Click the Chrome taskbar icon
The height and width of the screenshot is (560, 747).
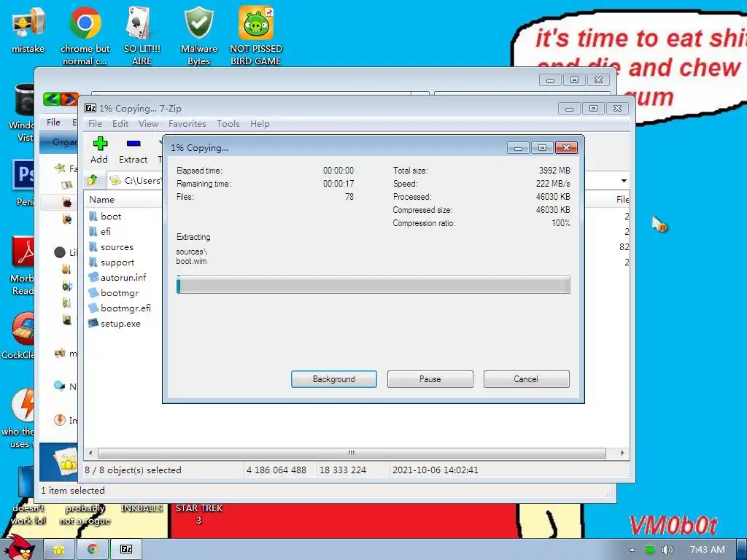click(93, 550)
